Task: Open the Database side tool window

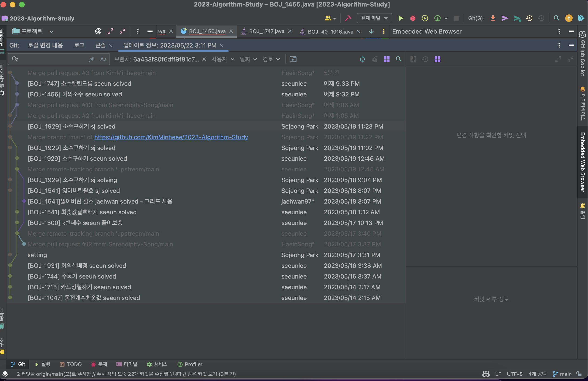Action: tap(582, 104)
